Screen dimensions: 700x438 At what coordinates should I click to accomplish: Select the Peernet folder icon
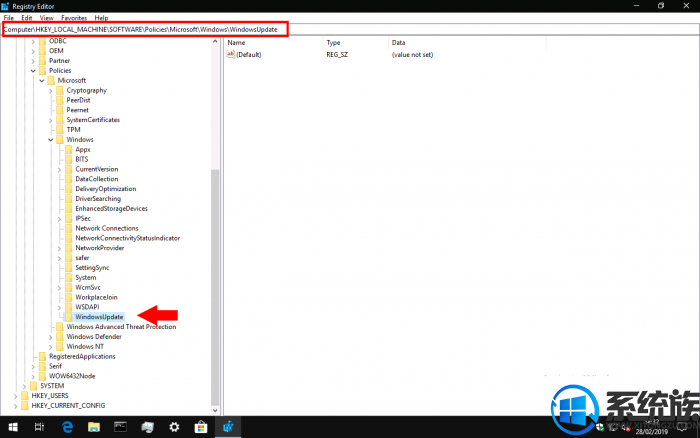tap(60, 110)
